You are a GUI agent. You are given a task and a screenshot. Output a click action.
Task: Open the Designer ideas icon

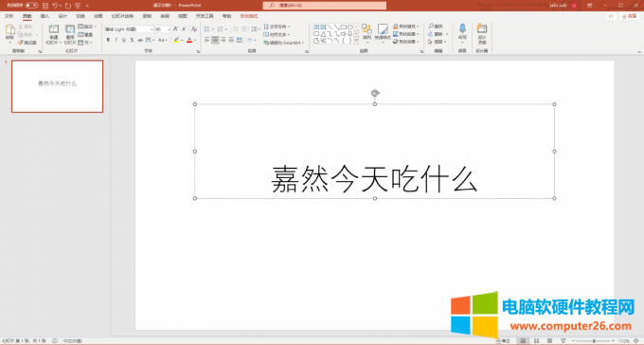[482, 28]
